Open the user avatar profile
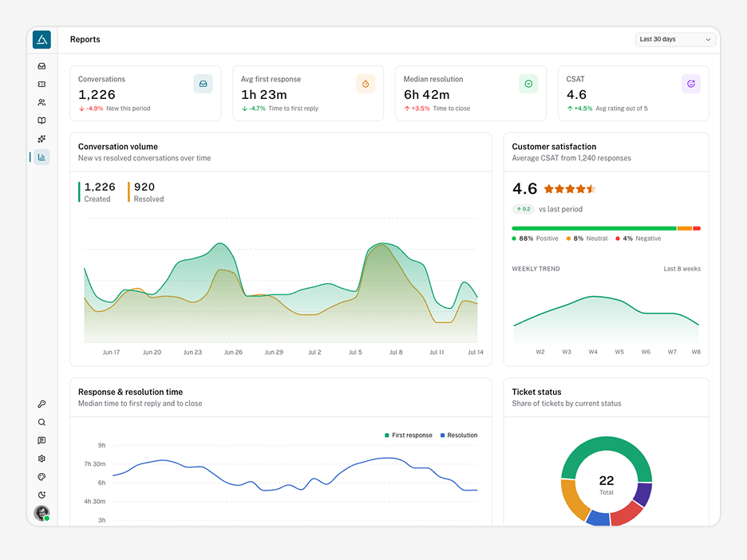 (42, 514)
